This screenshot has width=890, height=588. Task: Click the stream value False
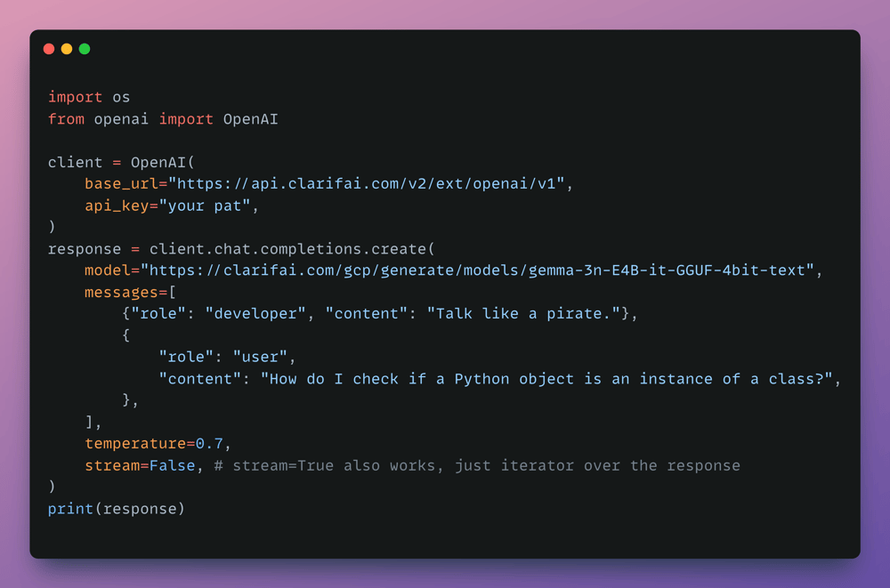tap(172, 465)
